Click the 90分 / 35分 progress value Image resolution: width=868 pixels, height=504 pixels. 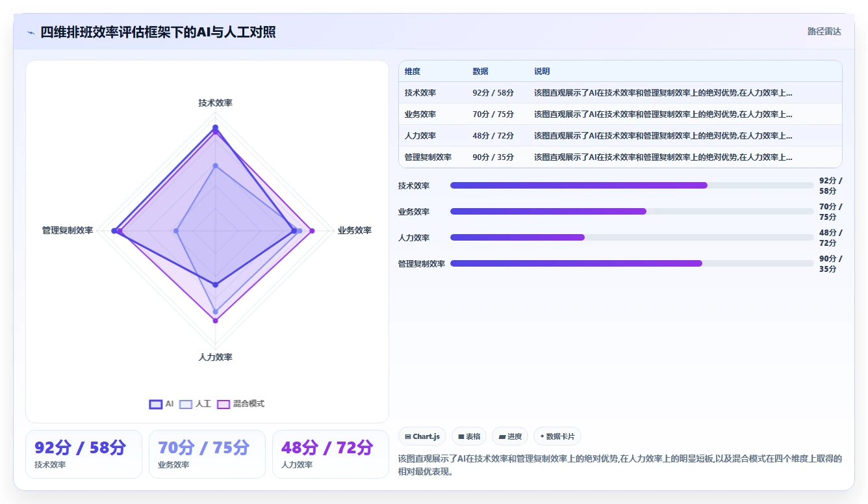(830, 263)
